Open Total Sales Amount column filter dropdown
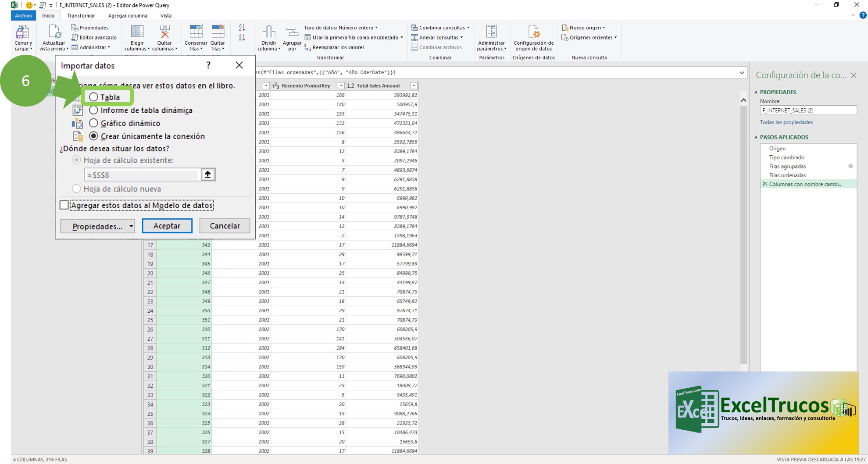This screenshot has height=464, width=868. [414, 86]
